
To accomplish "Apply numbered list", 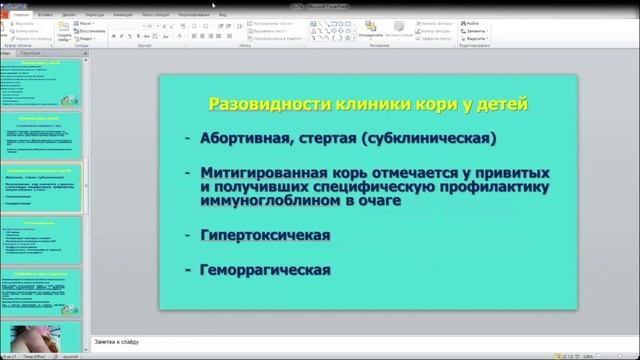I will 207,26.
